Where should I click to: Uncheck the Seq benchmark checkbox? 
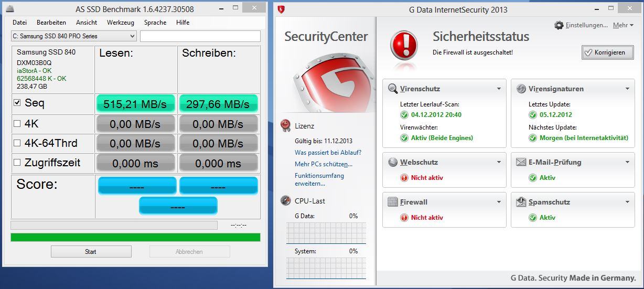[x=17, y=103]
